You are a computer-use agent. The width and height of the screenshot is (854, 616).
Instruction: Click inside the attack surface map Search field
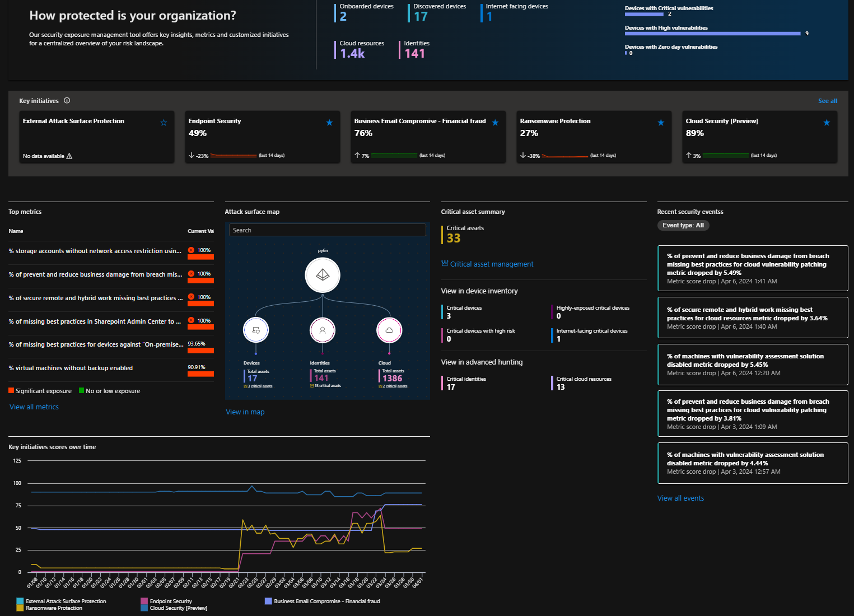pyautogui.click(x=327, y=230)
